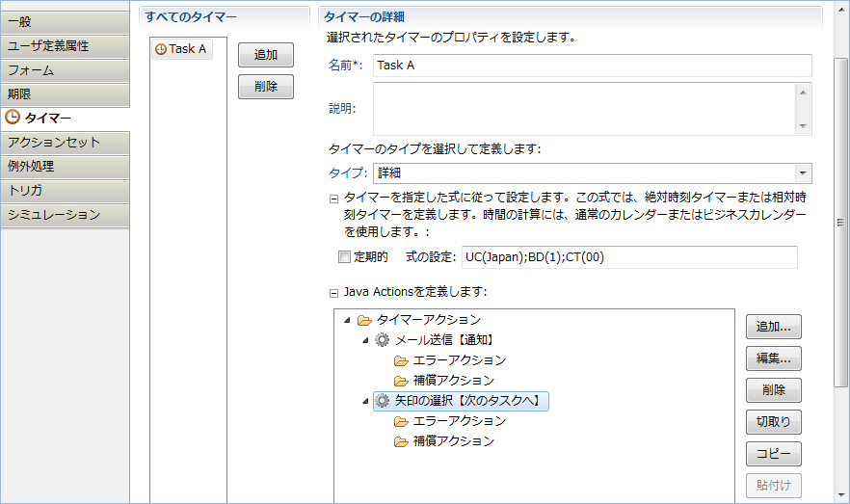Viewport: 850px width, 504px height.
Task: Click the 編集... button
Action: coord(774,358)
